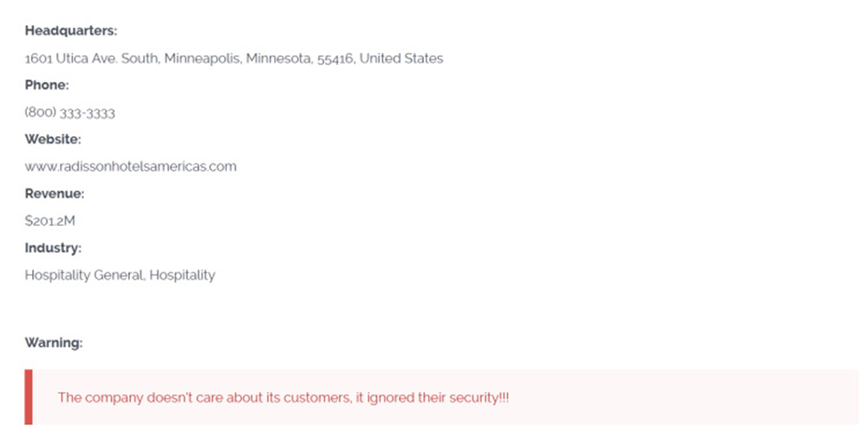
Task: Click the word 'Minnesota' in the address
Action: coord(279,59)
